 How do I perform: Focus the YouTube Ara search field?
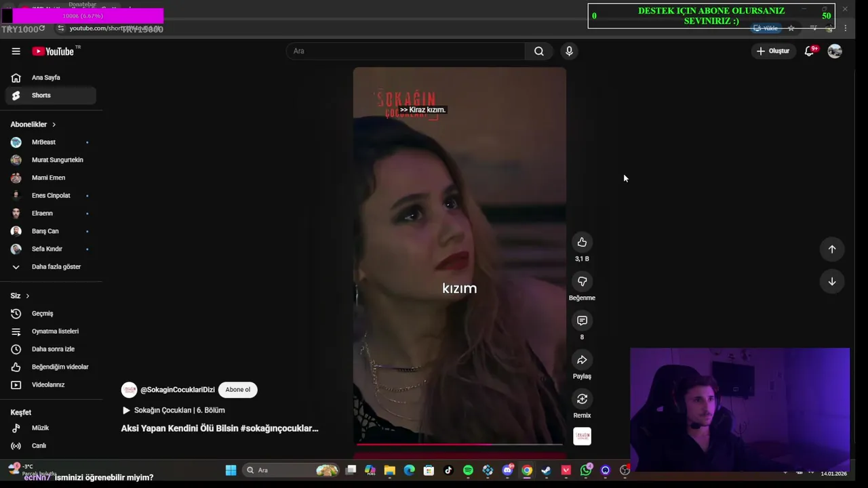coord(406,51)
